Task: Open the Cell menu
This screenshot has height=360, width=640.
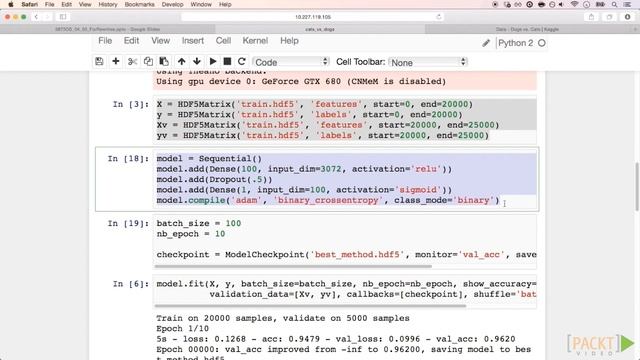Action: [223, 41]
